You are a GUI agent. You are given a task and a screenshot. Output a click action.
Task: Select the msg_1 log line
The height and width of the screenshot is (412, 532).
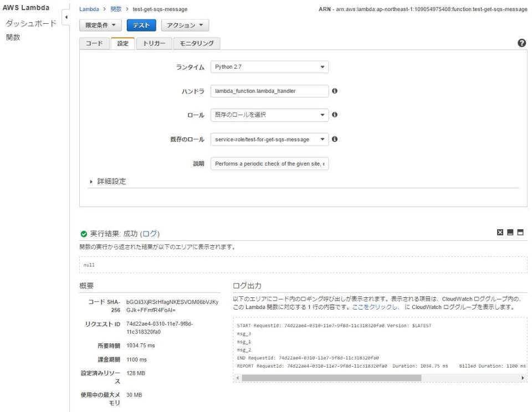244,342
